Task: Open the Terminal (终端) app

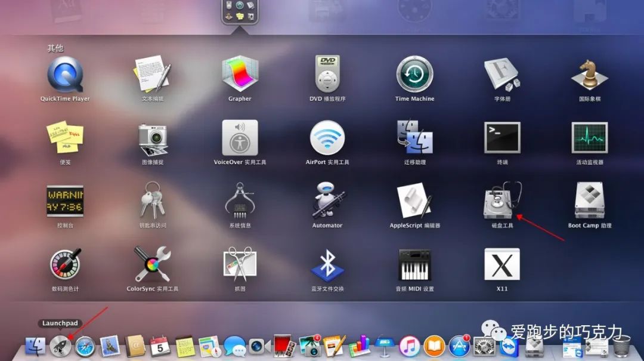Action: pos(501,138)
